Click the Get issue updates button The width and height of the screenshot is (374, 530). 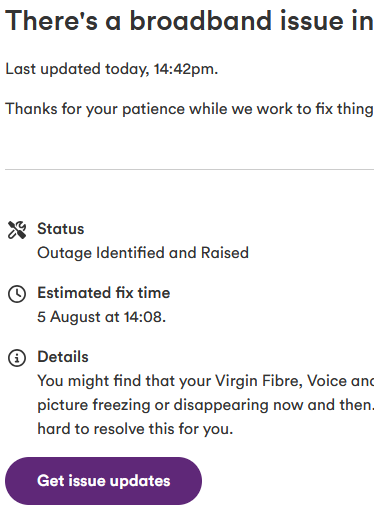tap(103, 481)
